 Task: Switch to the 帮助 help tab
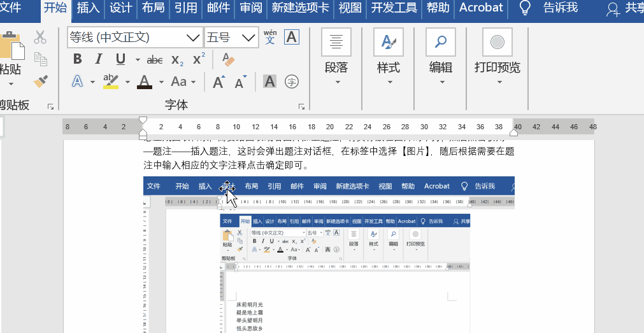438,8
